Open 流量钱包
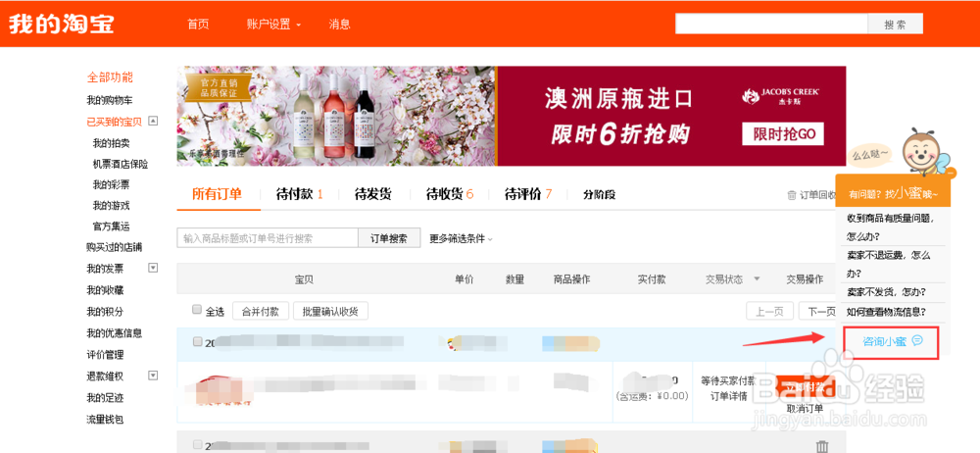This screenshot has width=980, height=453. pos(105,420)
